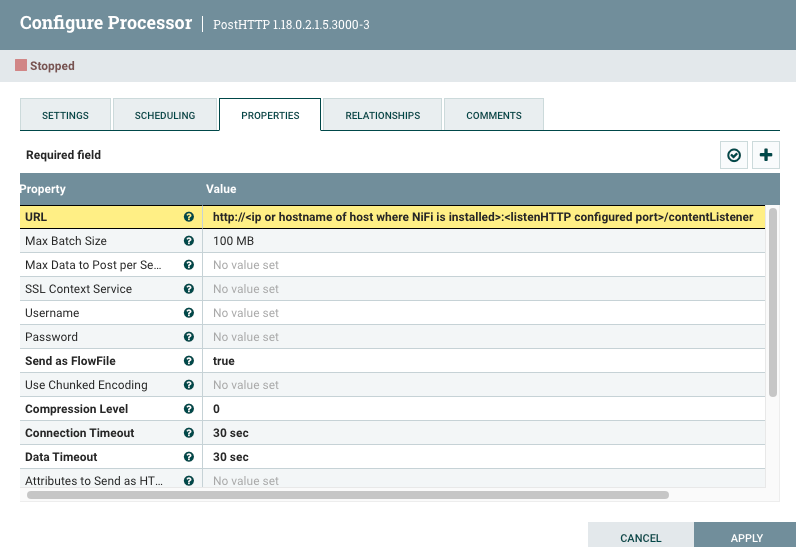Click the Username help question icon
The width and height of the screenshot is (796, 547).
[x=189, y=313]
